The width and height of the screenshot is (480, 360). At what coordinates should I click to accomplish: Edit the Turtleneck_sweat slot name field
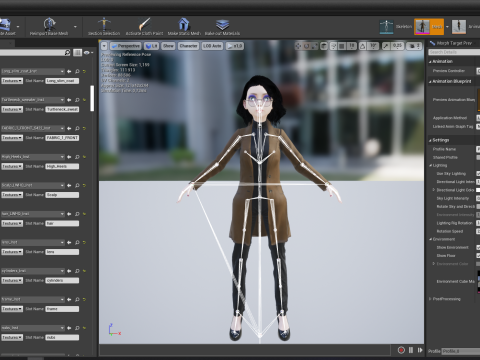(x=62, y=109)
